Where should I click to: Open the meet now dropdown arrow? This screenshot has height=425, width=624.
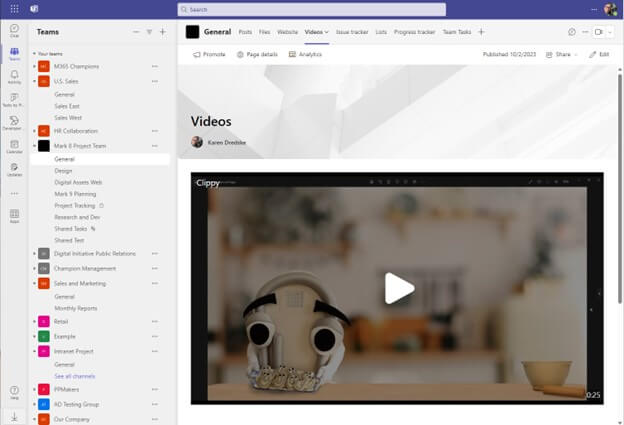(x=610, y=32)
